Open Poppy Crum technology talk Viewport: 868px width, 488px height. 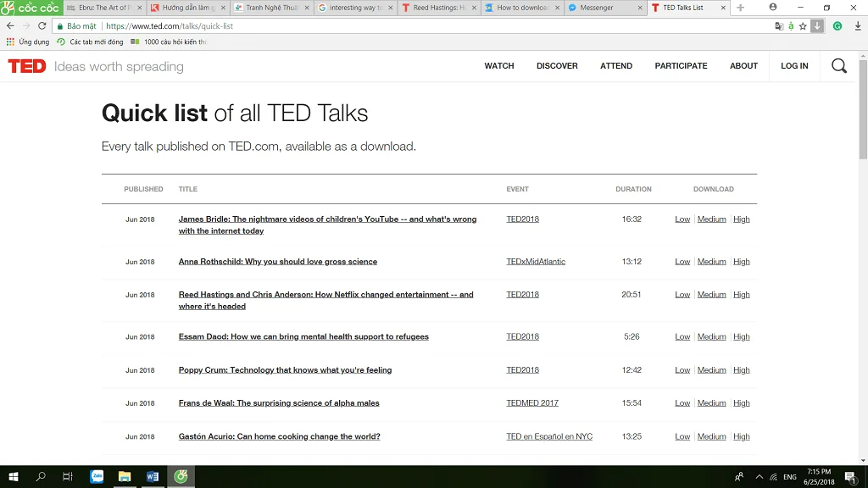pos(285,370)
